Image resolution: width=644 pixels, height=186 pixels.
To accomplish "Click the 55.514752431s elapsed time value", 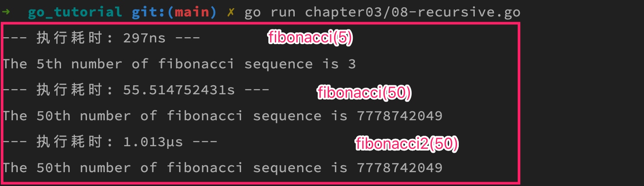I will pyautogui.click(x=179, y=90).
